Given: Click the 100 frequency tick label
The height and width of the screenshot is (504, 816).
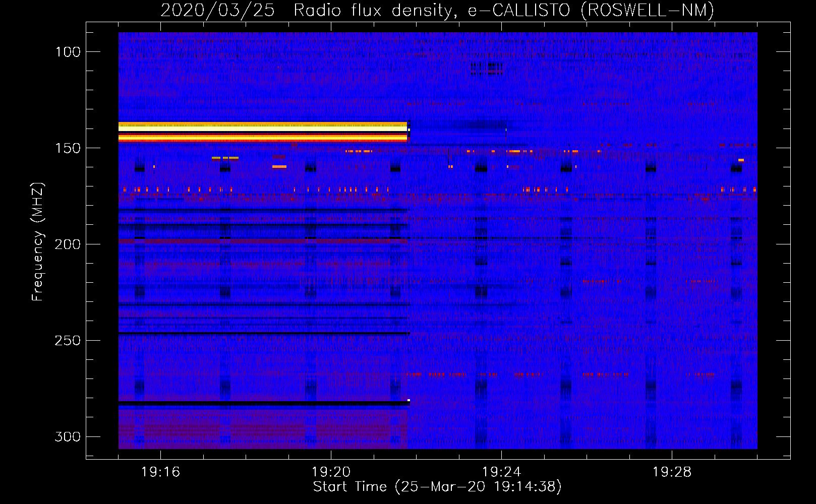Looking at the screenshot, I should tap(68, 52).
